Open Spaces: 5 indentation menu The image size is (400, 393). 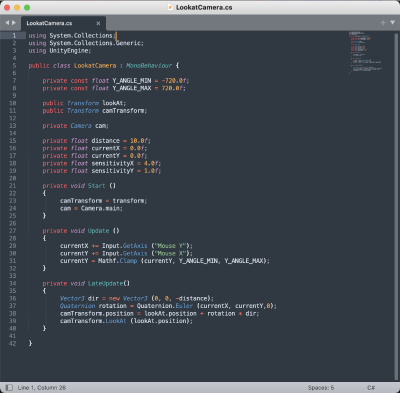tap(321, 388)
